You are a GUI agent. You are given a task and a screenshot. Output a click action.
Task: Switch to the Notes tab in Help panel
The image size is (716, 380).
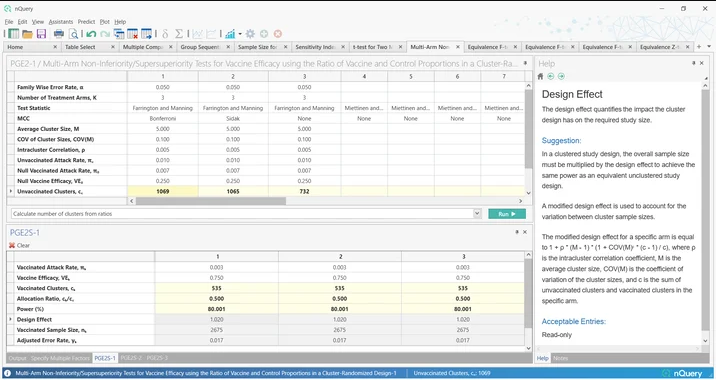pyautogui.click(x=560, y=359)
